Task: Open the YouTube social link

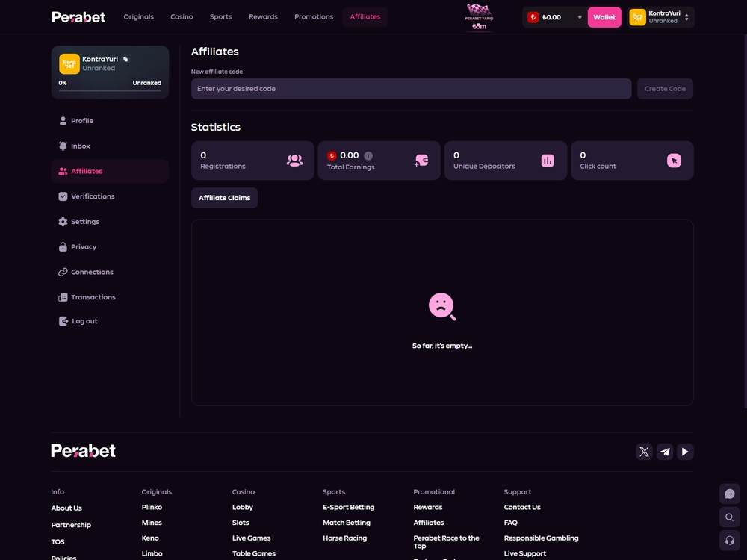Action: click(685, 452)
